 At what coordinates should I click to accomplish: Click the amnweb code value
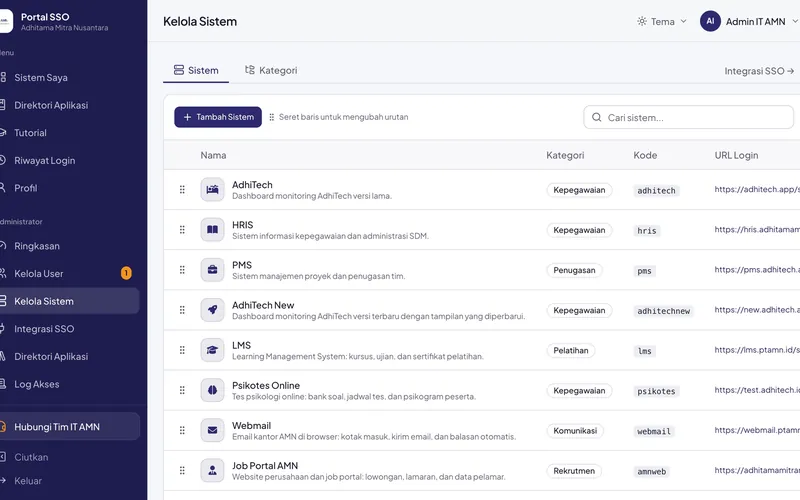point(652,471)
